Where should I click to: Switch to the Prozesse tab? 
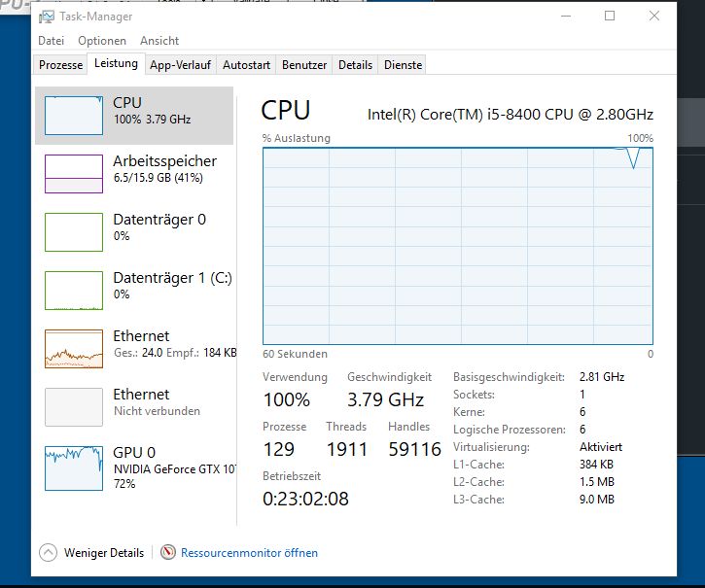click(60, 65)
